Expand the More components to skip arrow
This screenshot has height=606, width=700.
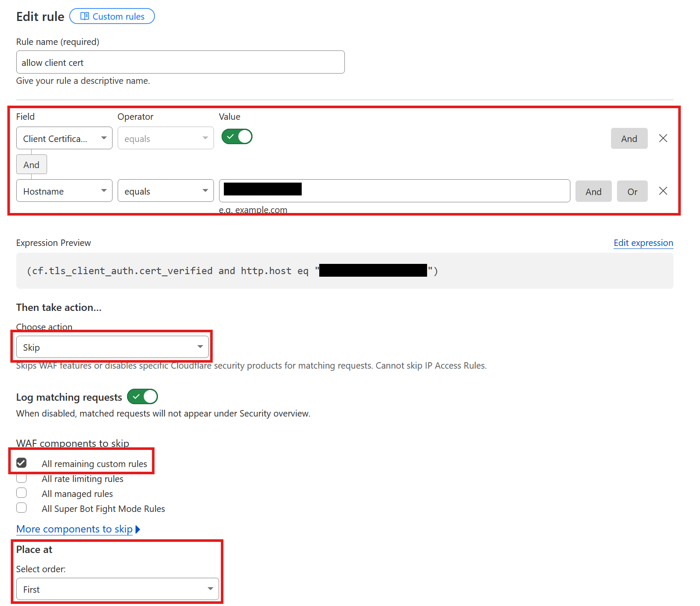pyautogui.click(x=138, y=529)
